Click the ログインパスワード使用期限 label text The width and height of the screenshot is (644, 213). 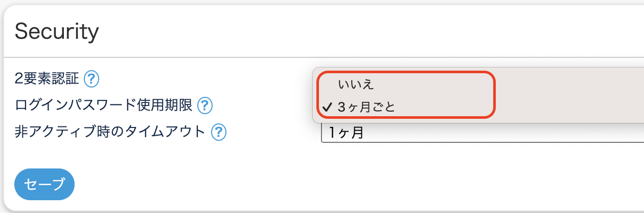[104, 105]
